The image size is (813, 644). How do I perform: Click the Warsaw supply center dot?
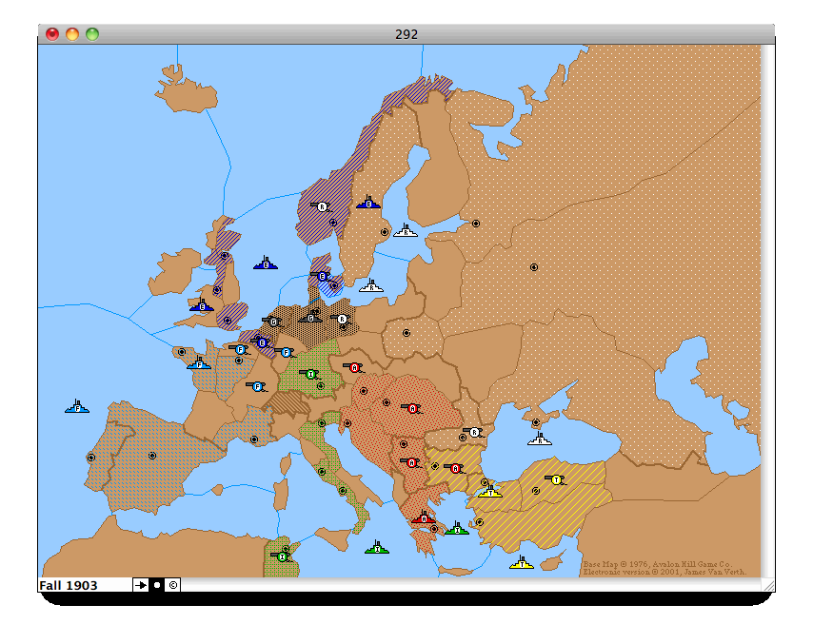pos(406,333)
